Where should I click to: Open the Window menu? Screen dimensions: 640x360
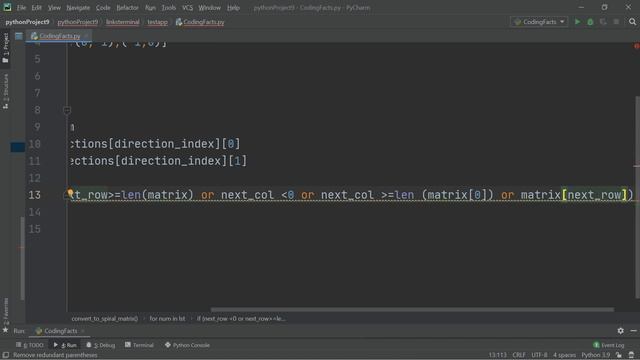pyautogui.click(x=210, y=8)
